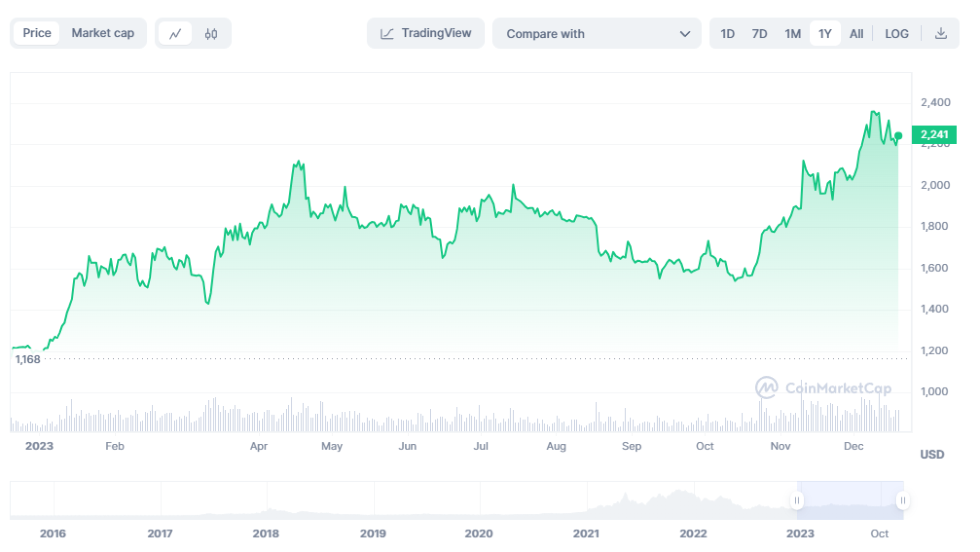Switch to the 1Y timeframe tab

(x=824, y=33)
